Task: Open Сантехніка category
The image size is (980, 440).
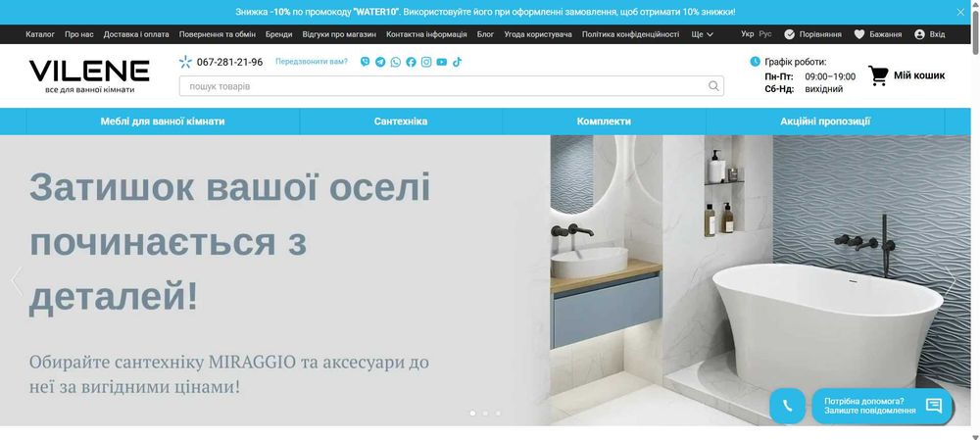Action: point(401,122)
